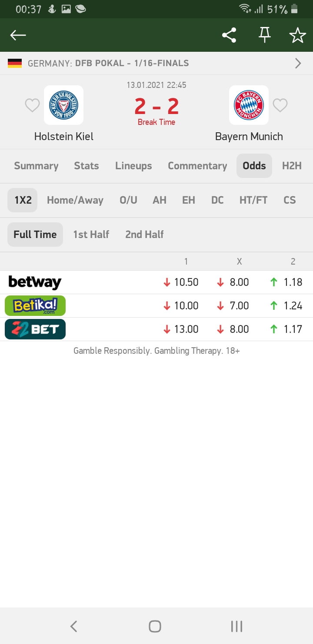Open the betway bookmaker logo
Image resolution: width=313 pixels, height=644 pixels.
35,282
